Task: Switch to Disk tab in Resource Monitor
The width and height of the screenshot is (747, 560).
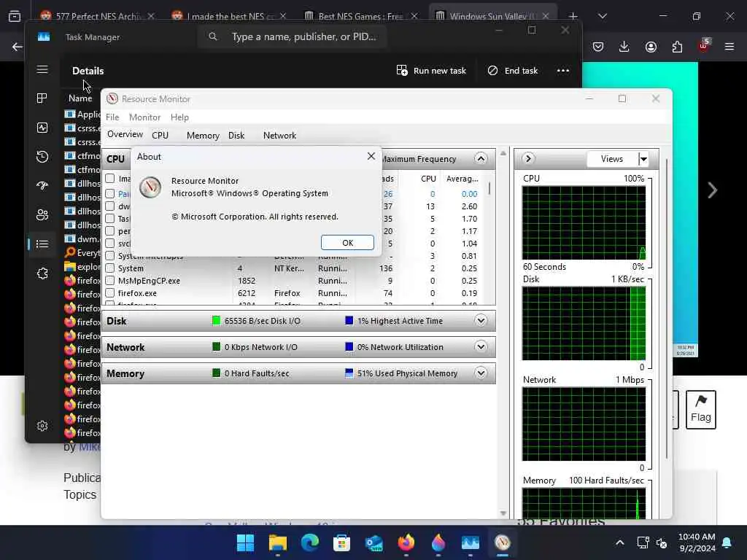Action: pyautogui.click(x=236, y=135)
